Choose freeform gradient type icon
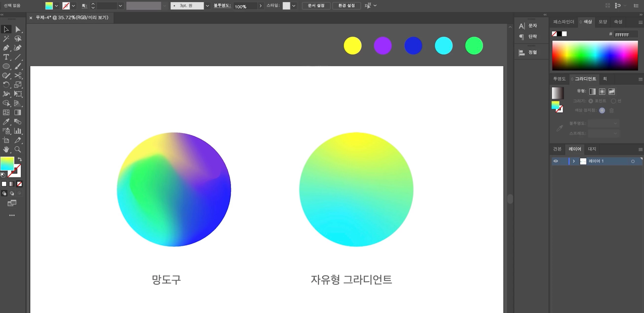644x313 pixels. point(611,92)
